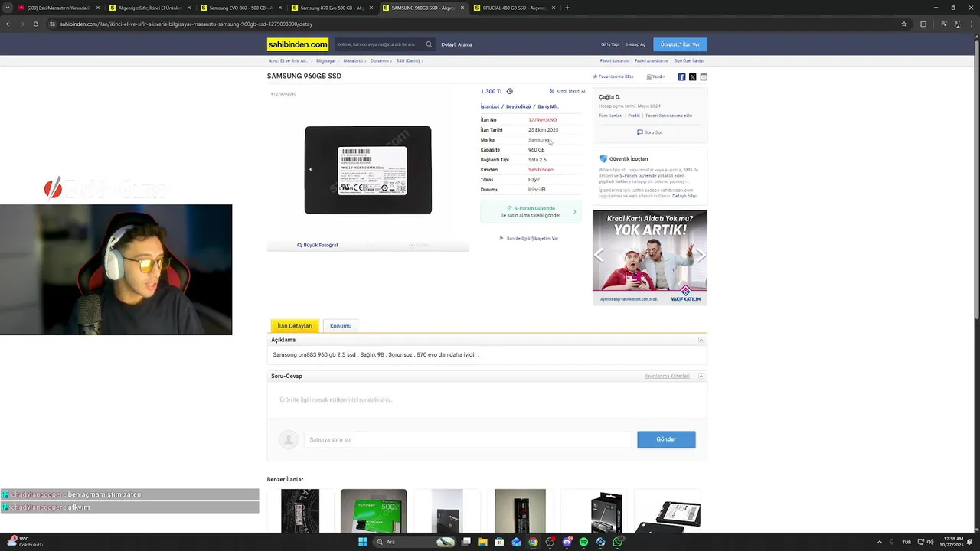The height and width of the screenshot is (551, 980).
Task: Open seller's Tüm İlanları link
Action: point(610,116)
